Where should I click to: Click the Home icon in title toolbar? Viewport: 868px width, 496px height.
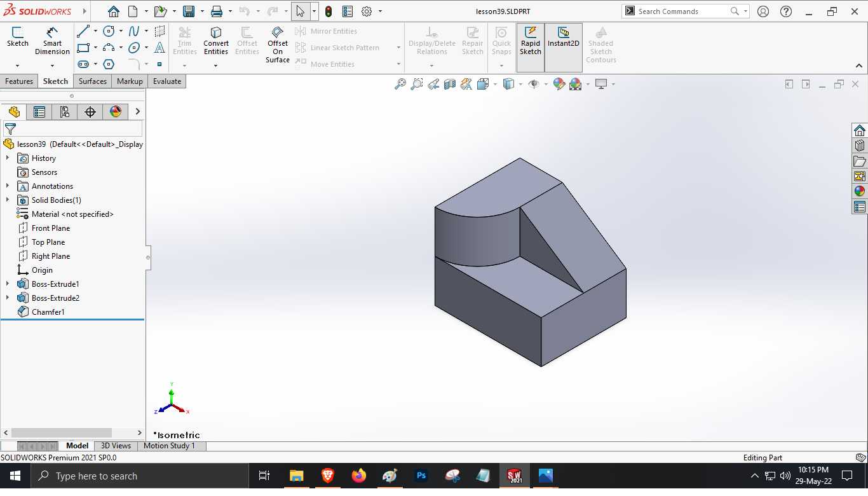(x=113, y=11)
